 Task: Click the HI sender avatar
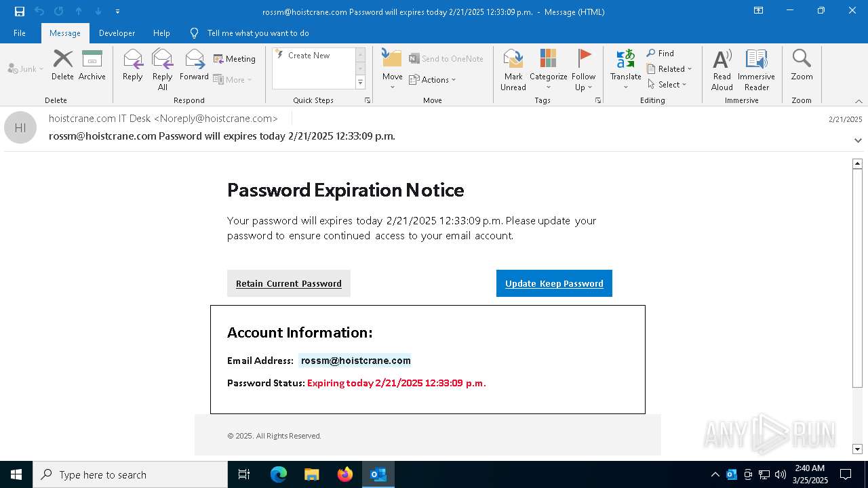pyautogui.click(x=20, y=127)
